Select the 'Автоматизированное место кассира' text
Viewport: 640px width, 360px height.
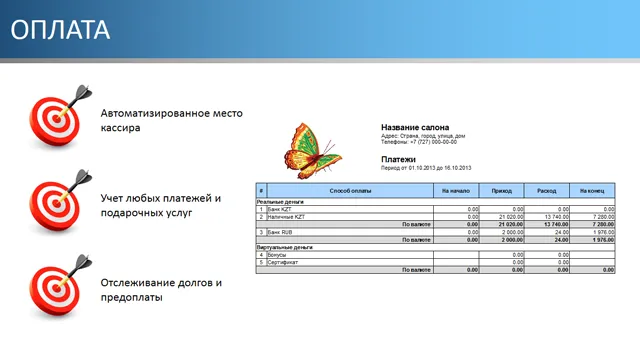(171, 120)
